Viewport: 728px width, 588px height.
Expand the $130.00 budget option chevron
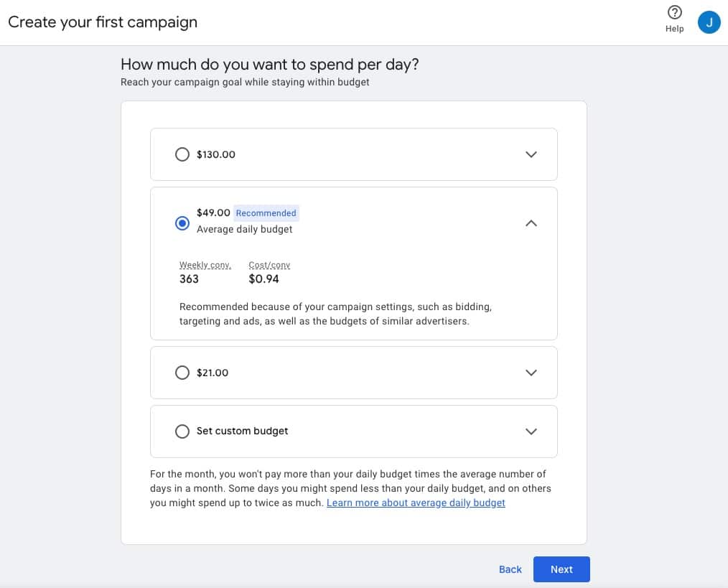[x=531, y=154]
